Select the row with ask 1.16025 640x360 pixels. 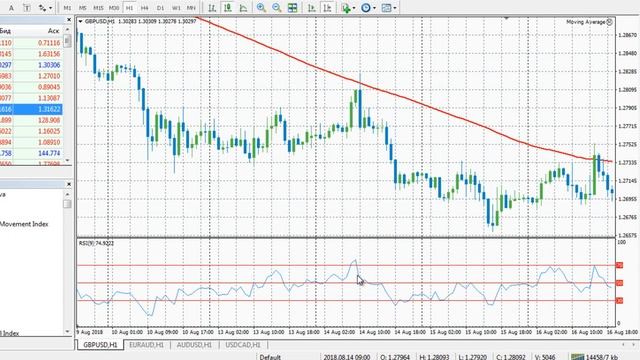31,131
